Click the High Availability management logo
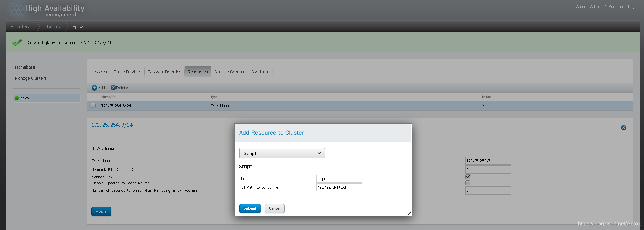The width and height of the screenshot is (644, 230). 47,10
